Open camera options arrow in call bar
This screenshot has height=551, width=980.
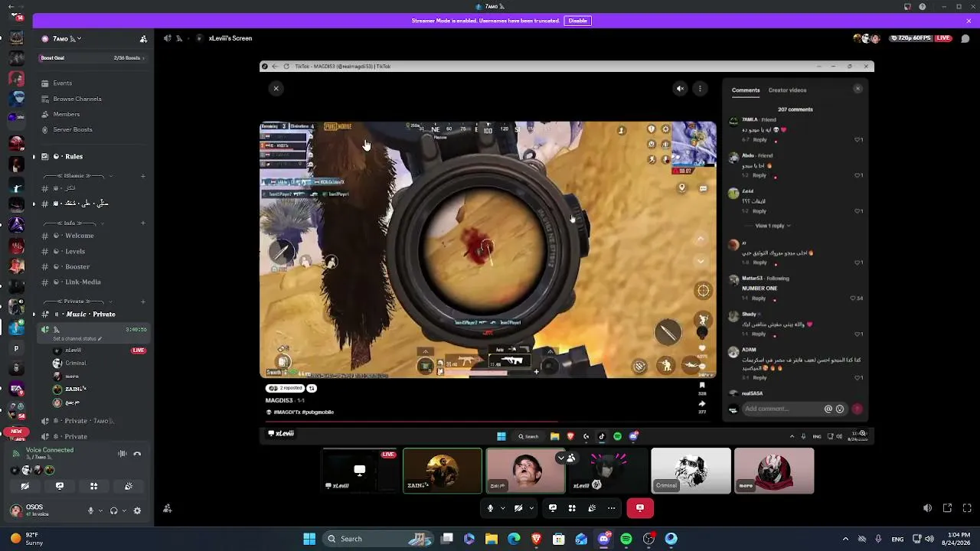click(x=531, y=507)
